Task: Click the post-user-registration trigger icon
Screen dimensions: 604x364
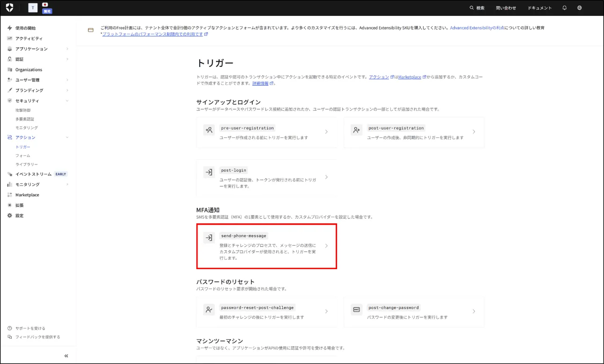Action: [357, 130]
